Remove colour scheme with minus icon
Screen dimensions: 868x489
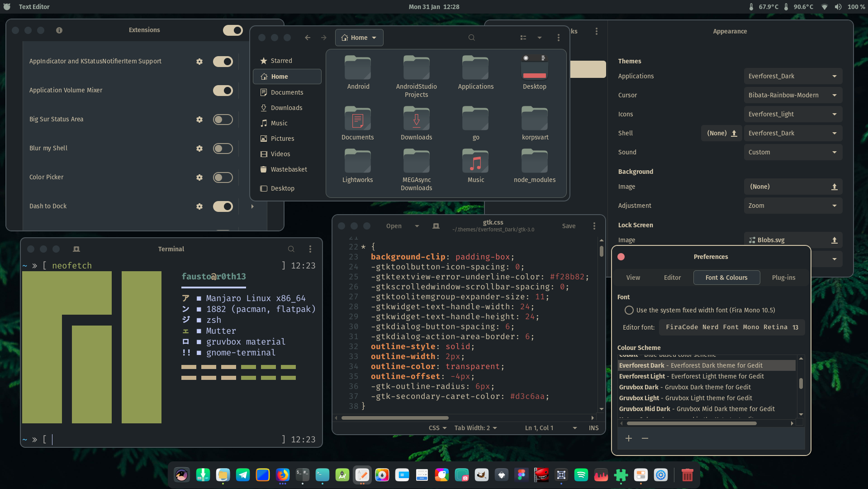click(645, 438)
